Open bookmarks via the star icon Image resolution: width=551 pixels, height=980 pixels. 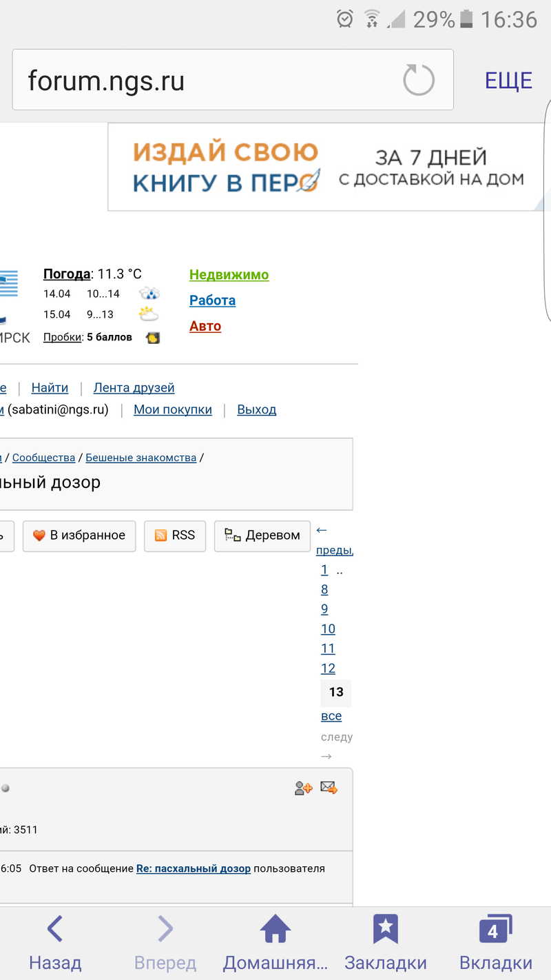click(x=385, y=930)
